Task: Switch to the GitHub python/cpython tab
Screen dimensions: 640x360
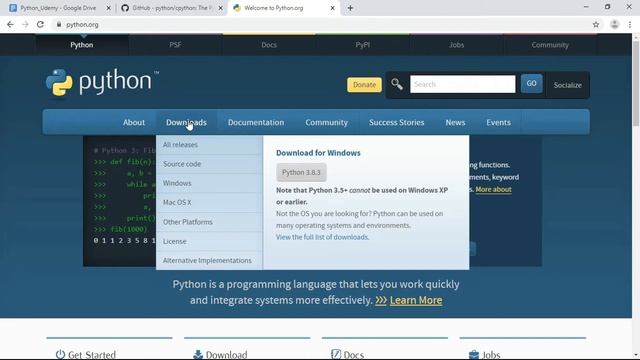Action: (x=171, y=8)
